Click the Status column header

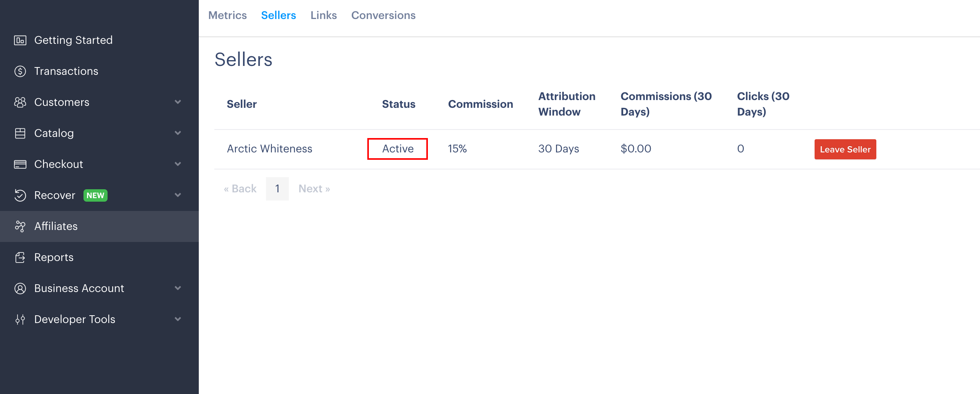[399, 104]
